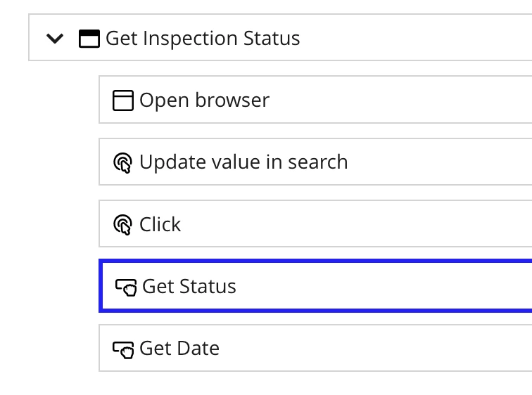
Task: Click blank area inside Open browser step row
Action: click(x=400, y=100)
